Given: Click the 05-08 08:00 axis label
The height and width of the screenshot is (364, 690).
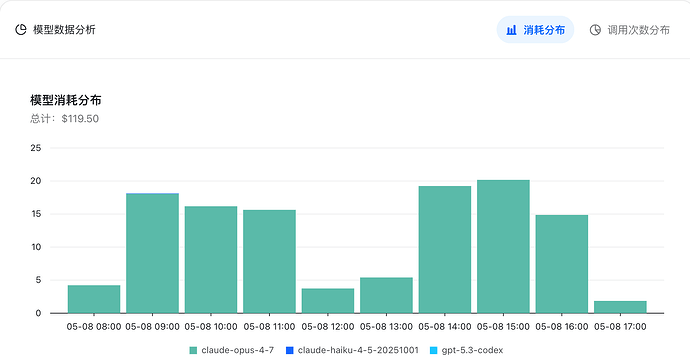Looking at the screenshot, I should [x=94, y=327].
